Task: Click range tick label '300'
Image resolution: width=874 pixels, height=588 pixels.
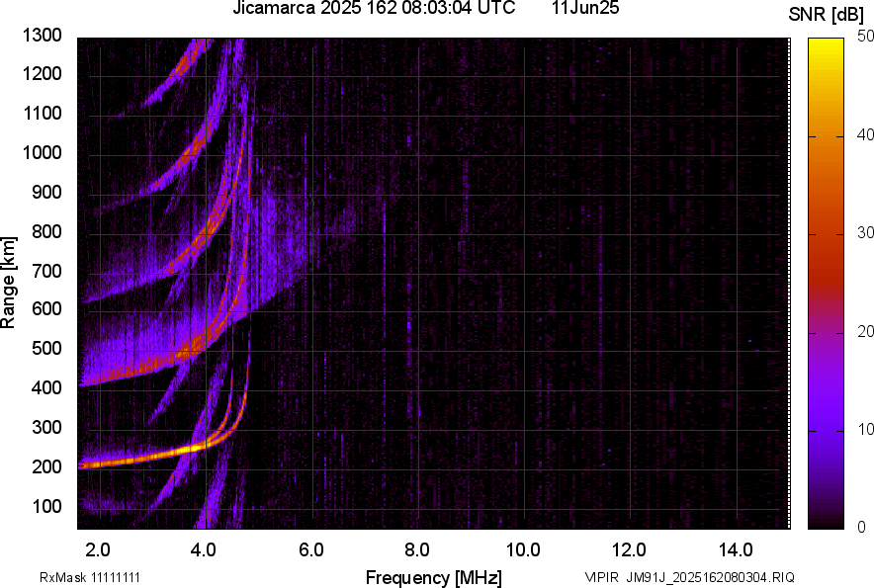Action: [x=46, y=427]
